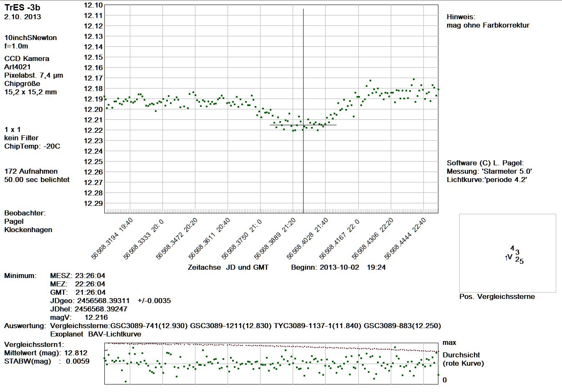Click y-axis label '12.19'
This screenshot has height=392, width=562.
93,99
